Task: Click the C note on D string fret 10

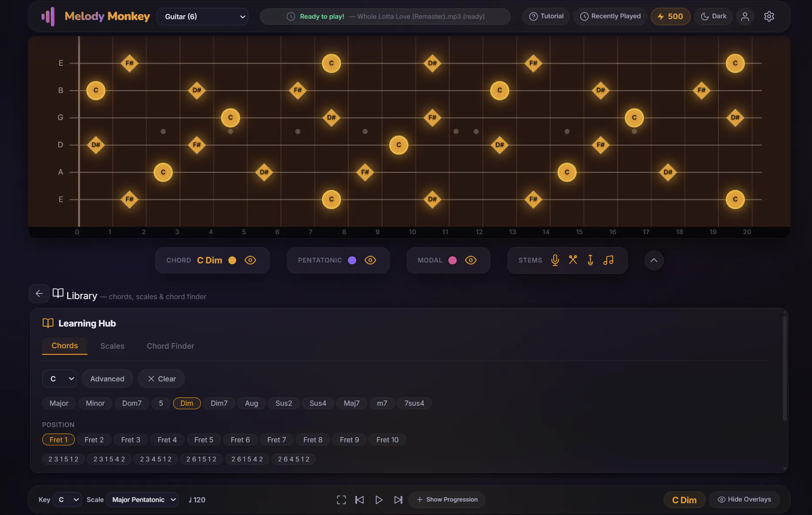Action: click(399, 145)
